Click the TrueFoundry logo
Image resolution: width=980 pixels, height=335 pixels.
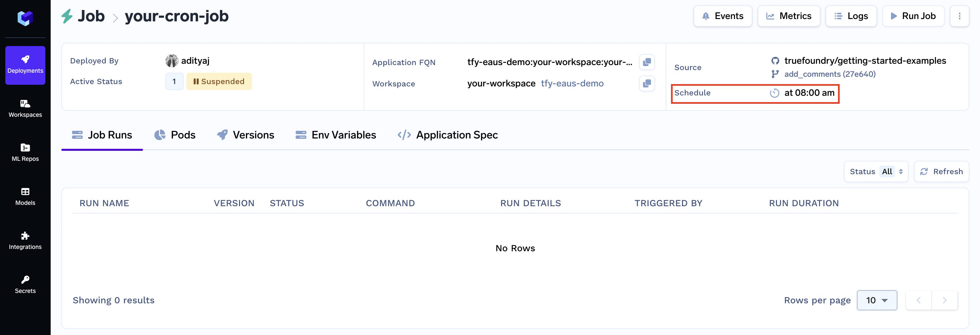tap(25, 18)
